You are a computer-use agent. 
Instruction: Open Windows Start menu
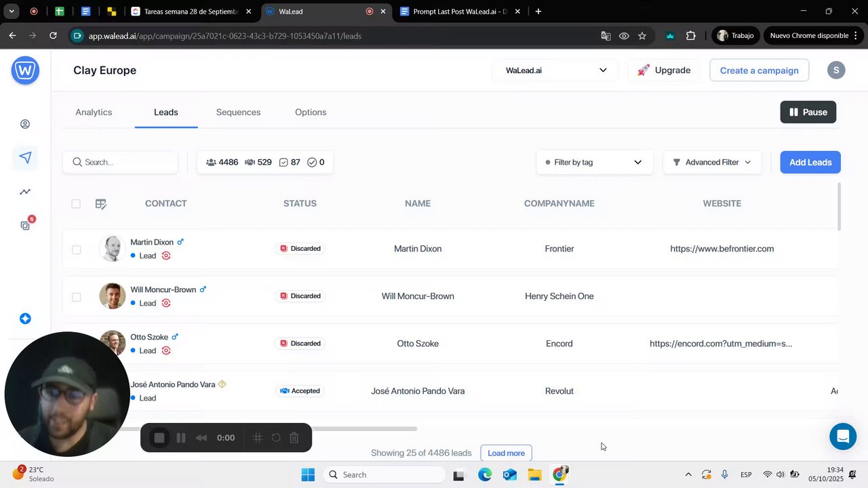pyautogui.click(x=308, y=474)
